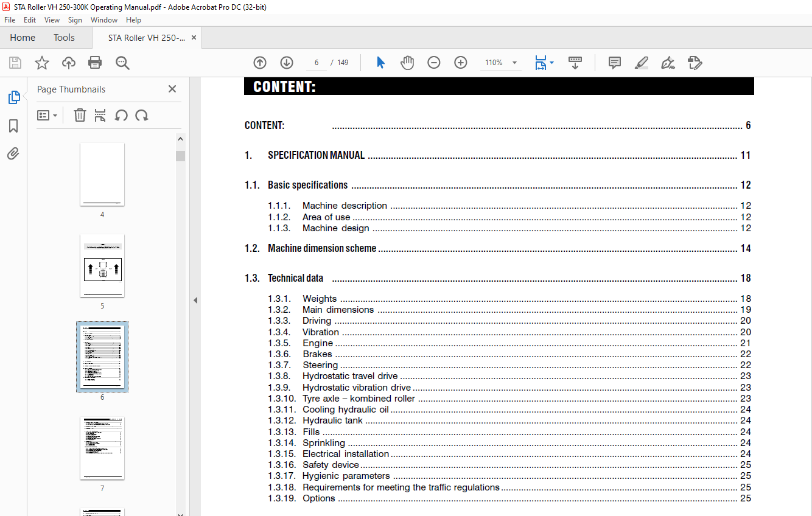Click the Save file icon

(x=15, y=63)
